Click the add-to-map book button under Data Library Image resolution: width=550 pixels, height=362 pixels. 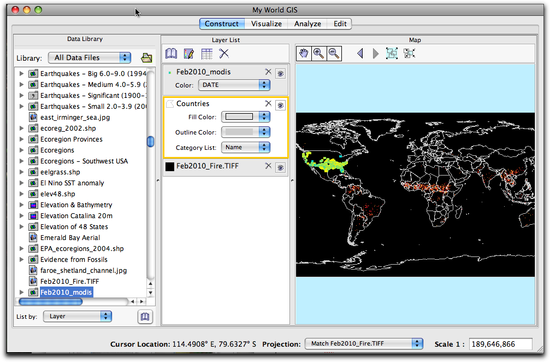145,317
